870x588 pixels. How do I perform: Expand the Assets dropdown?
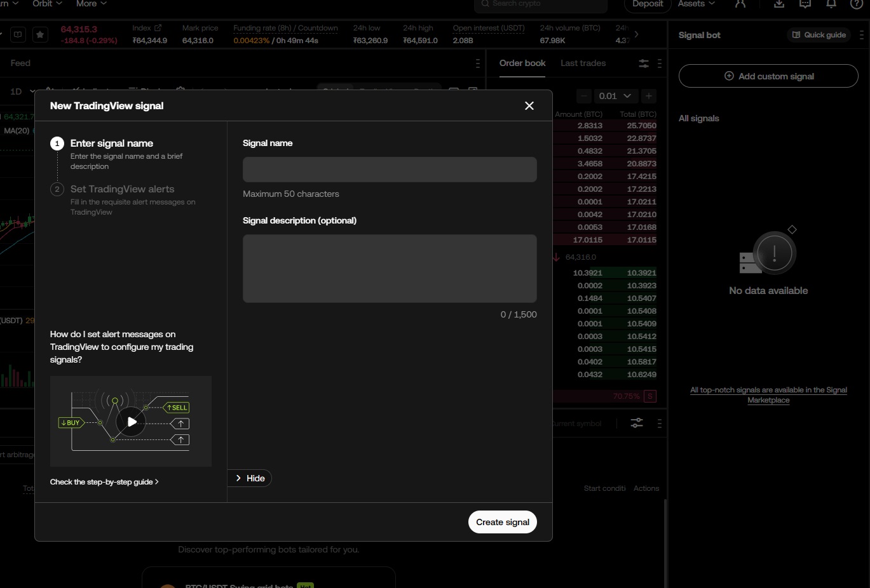(x=697, y=4)
